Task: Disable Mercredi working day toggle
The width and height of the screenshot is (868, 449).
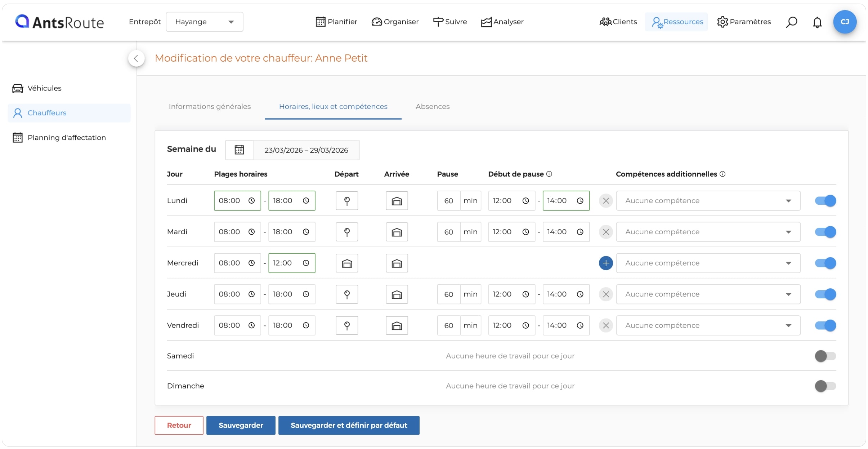Action: point(825,263)
